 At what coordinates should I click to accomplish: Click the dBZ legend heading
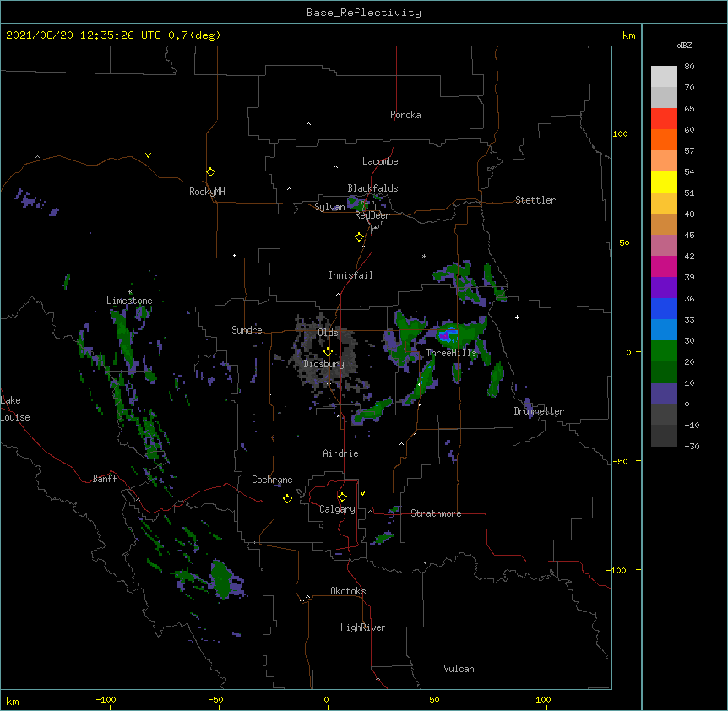tap(684, 46)
